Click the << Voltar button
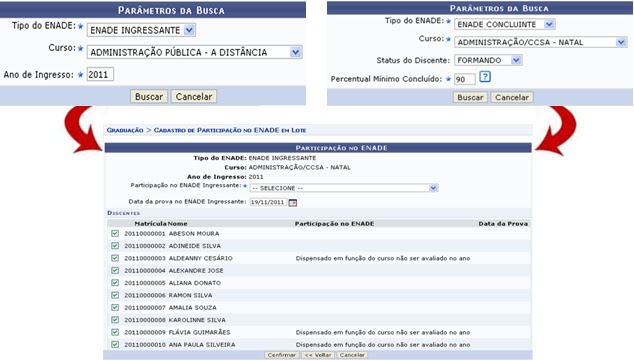Image resolution: width=634 pixels, height=361 pixels. pyautogui.click(x=318, y=355)
